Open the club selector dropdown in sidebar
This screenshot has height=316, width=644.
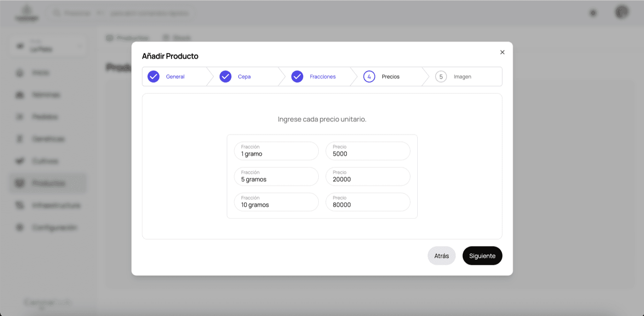coord(48,46)
